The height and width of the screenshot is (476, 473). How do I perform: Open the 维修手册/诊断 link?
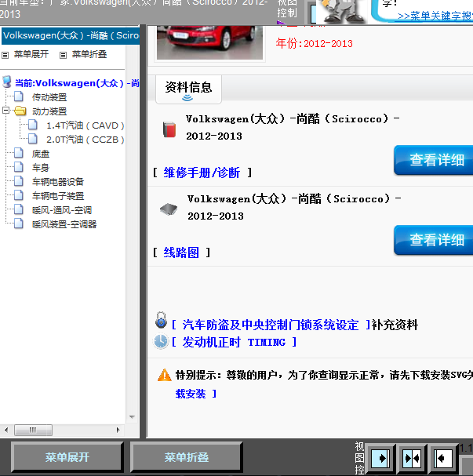(202, 173)
